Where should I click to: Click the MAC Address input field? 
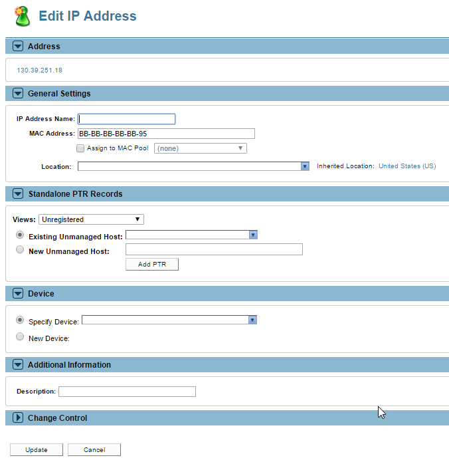[166, 134]
